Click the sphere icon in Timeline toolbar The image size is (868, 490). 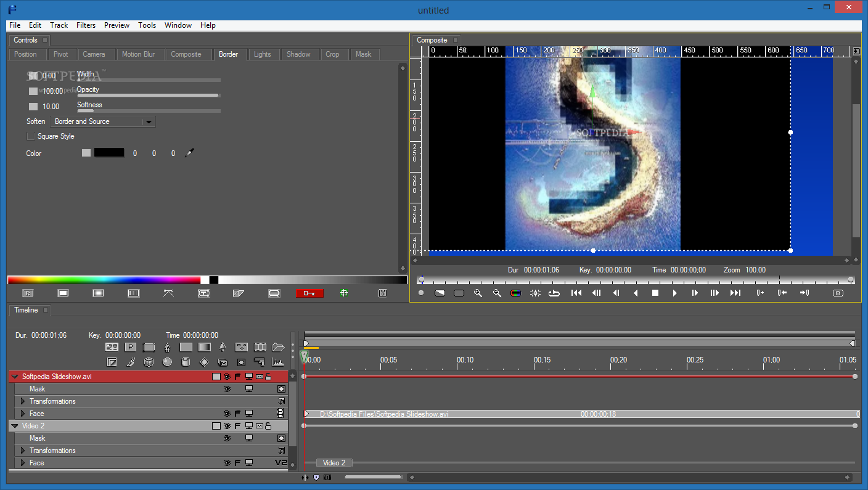point(167,362)
